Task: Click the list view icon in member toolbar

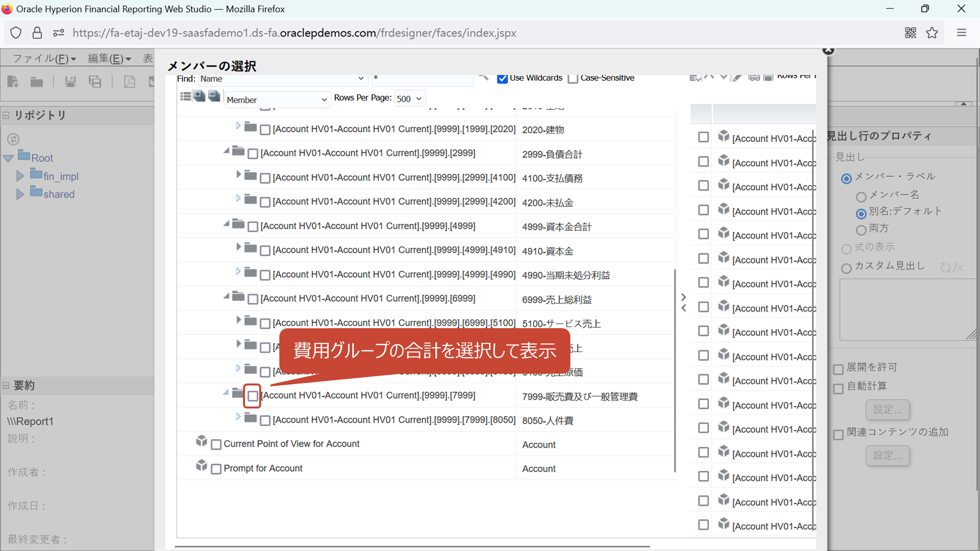Action: [x=185, y=96]
